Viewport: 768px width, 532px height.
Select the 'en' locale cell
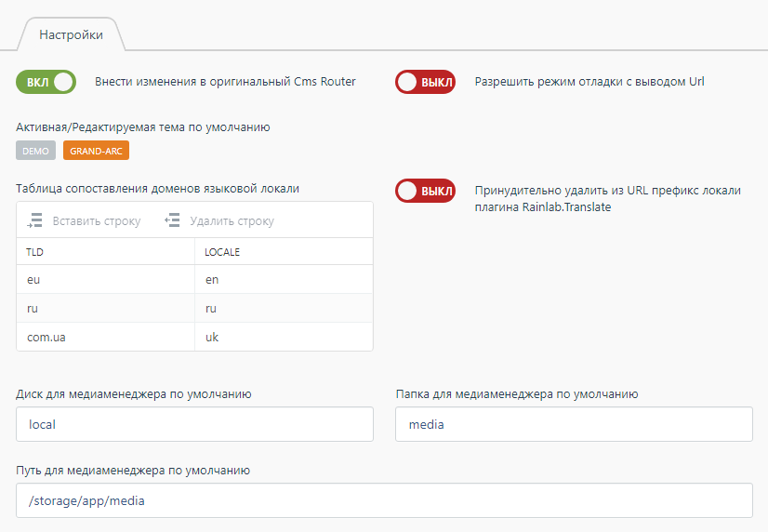click(x=284, y=279)
